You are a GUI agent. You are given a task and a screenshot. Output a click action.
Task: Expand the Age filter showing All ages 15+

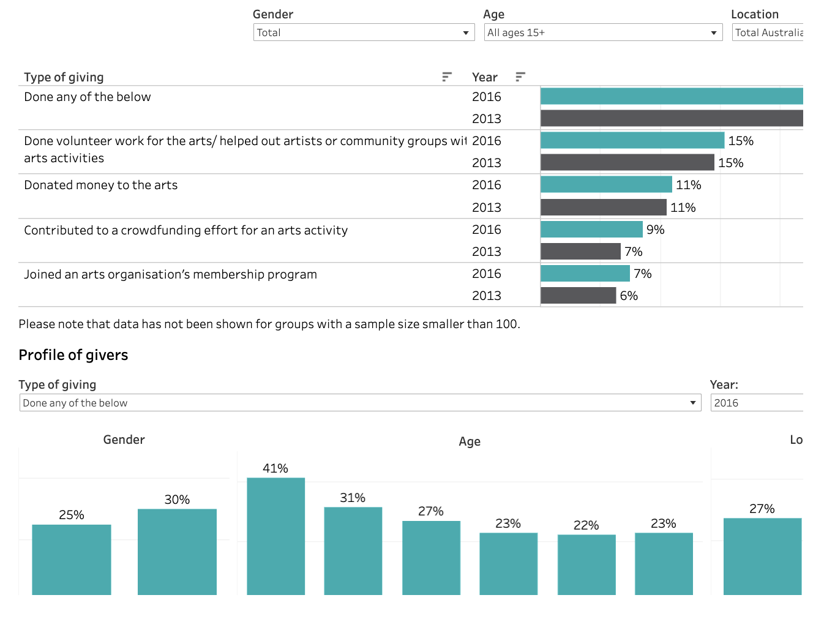[602, 32]
